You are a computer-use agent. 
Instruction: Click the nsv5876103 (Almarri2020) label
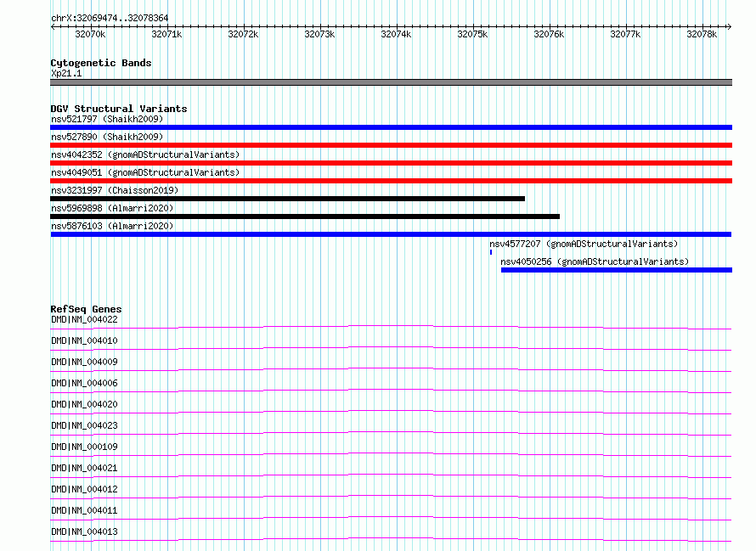pos(112,226)
